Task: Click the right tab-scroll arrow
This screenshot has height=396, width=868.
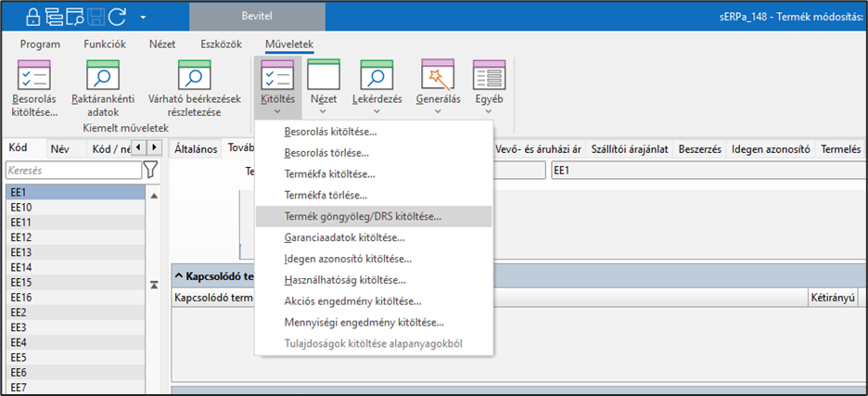Action: pyautogui.click(x=153, y=147)
